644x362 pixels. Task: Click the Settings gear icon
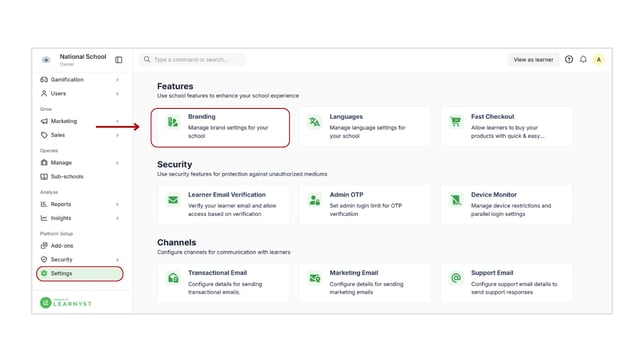[x=44, y=274]
